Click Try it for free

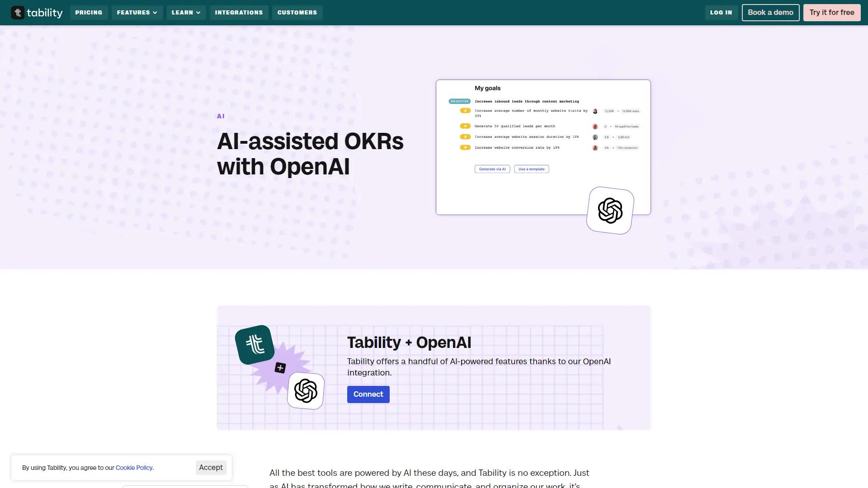click(831, 13)
